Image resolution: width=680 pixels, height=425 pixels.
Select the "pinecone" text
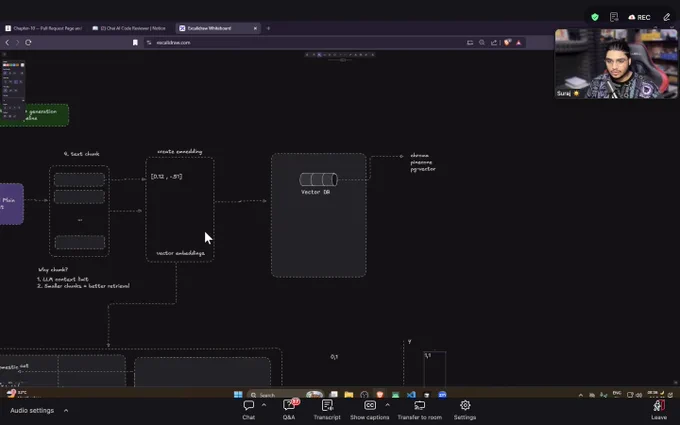[421, 162]
